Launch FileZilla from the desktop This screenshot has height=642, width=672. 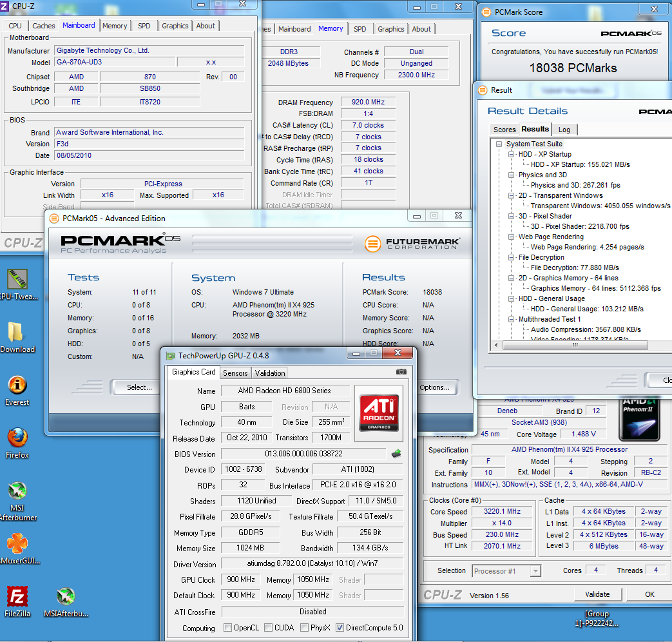[17, 601]
